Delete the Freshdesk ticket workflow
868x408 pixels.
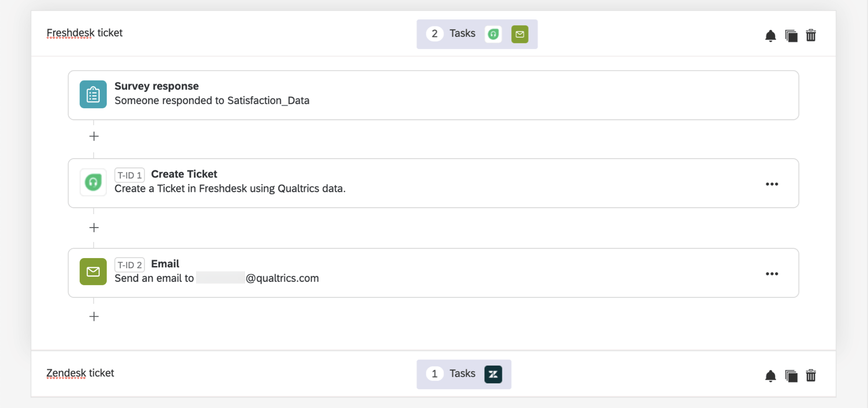(x=811, y=36)
